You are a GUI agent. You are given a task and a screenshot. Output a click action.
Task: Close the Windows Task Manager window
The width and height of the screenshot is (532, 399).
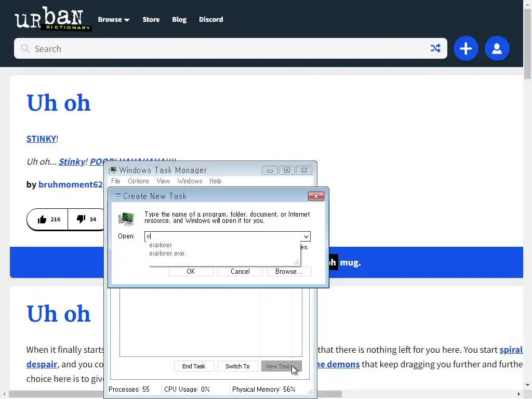coord(304,170)
